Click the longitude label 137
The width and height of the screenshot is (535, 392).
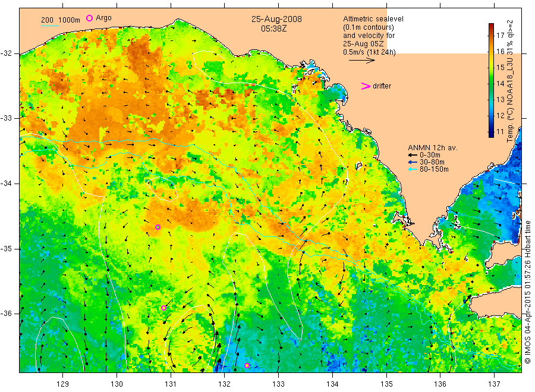point(494,384)
